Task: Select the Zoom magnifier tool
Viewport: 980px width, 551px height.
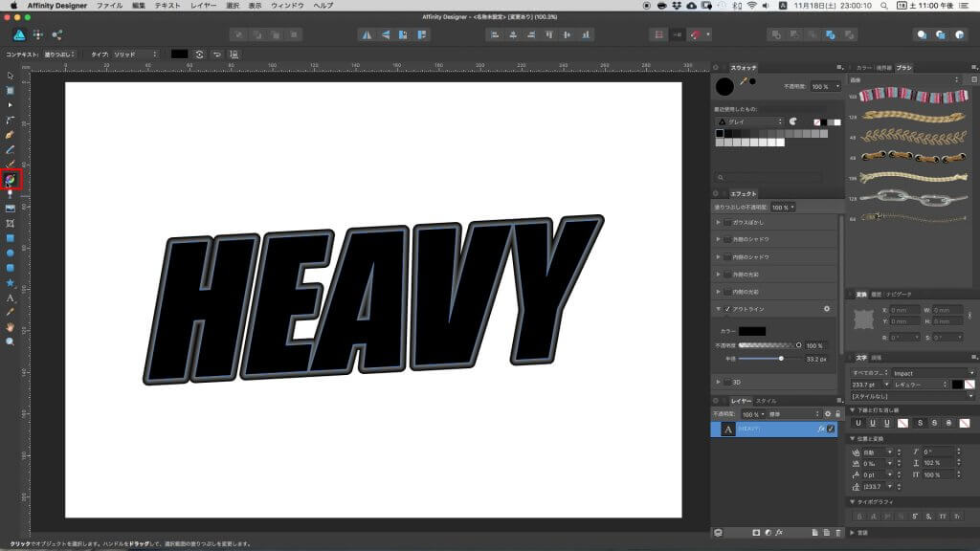Action: coord(10,342)
